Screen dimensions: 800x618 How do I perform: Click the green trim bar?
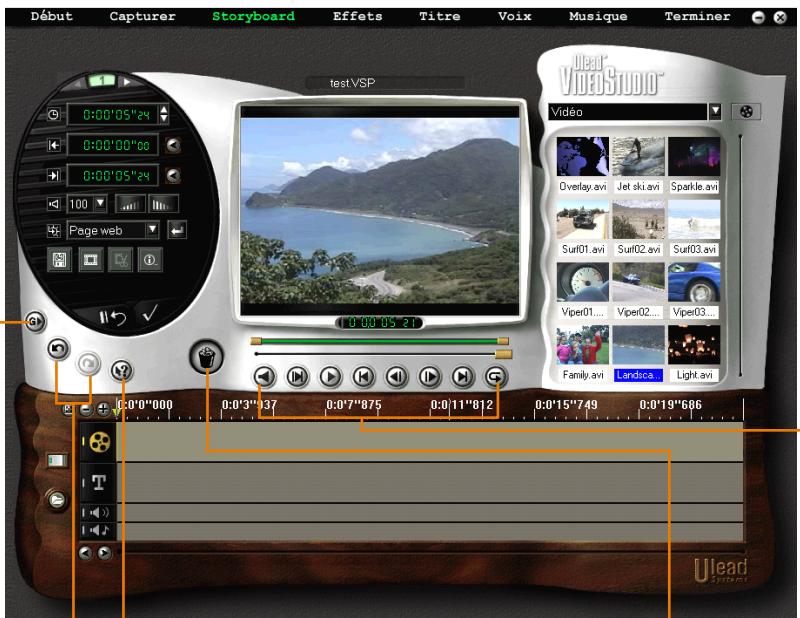click(379, 341)
